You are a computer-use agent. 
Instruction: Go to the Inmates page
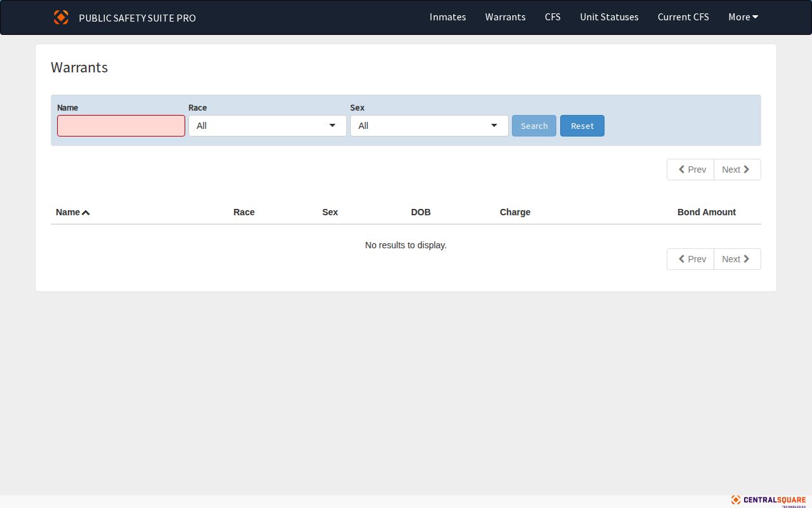[x=448, y=17]
